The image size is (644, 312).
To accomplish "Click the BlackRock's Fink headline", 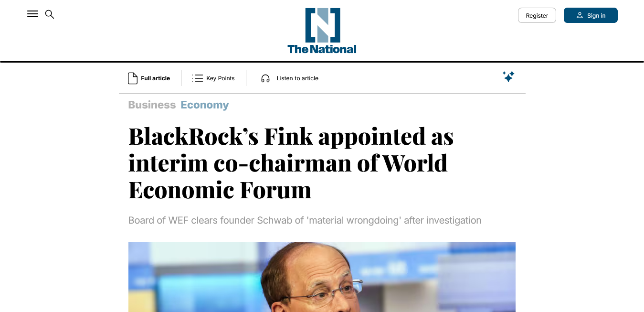I will point(291,163).
